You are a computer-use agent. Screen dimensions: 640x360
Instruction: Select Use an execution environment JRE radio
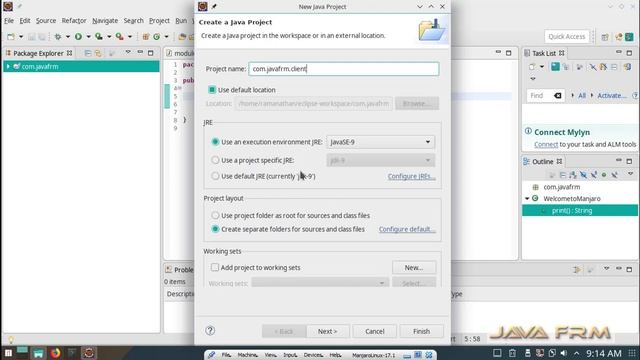(215, 142)
